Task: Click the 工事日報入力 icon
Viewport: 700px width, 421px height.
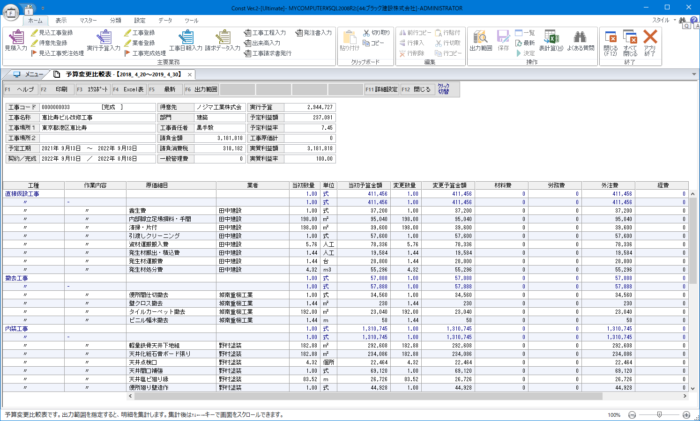Action: click(185, 40)
